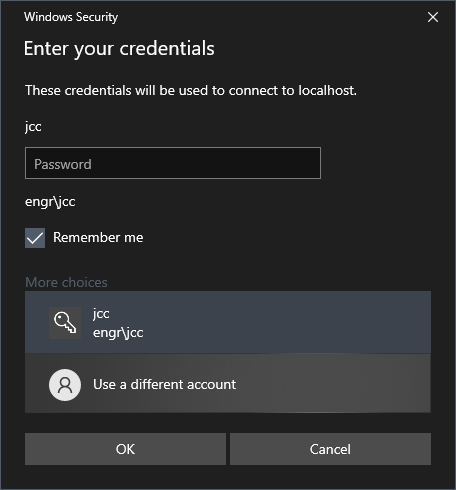Select the jcc engr\jcc account tile

pos(228,322)
